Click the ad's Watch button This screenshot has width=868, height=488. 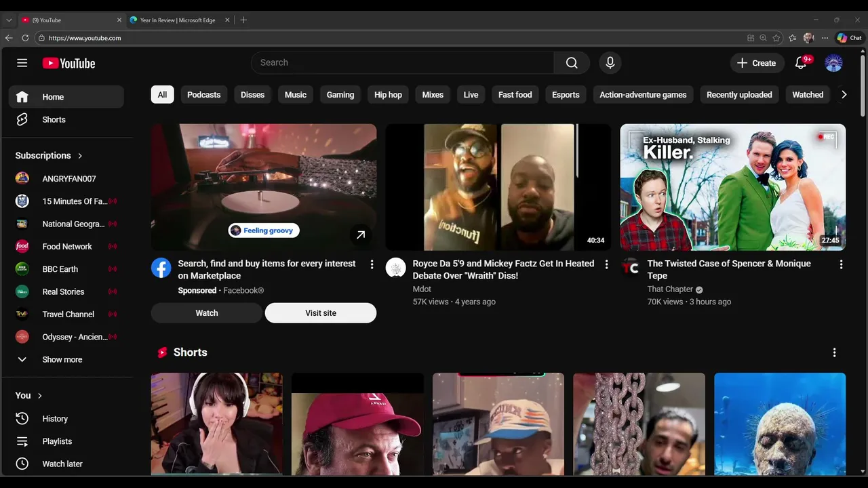[x=207, y=313]
